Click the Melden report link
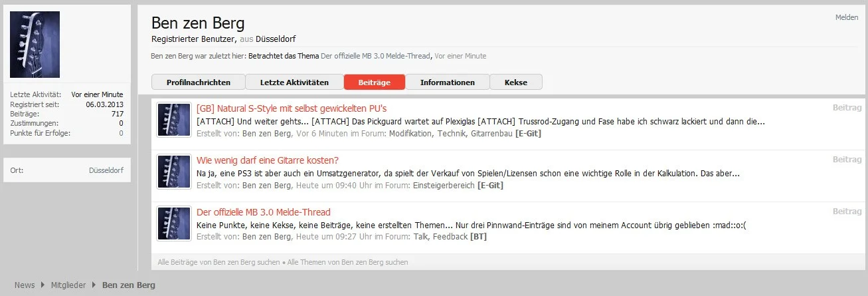 [847, 17]
